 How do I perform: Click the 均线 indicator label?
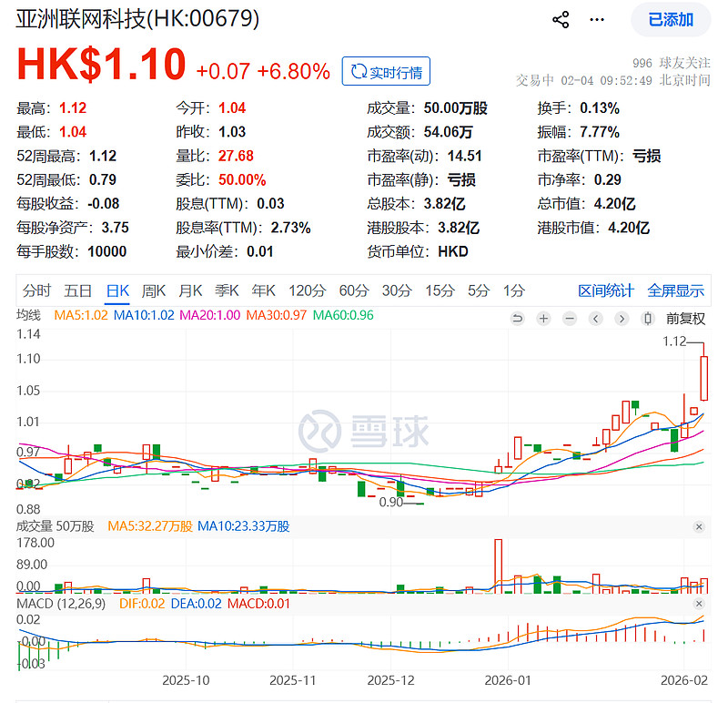(x=28, y=315)
